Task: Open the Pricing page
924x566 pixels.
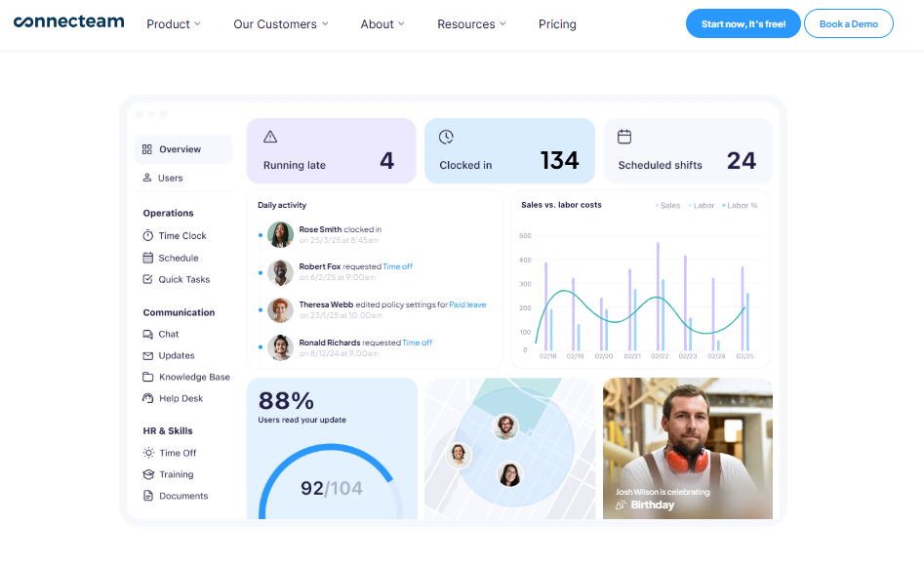Action: (x=557, y=24)
